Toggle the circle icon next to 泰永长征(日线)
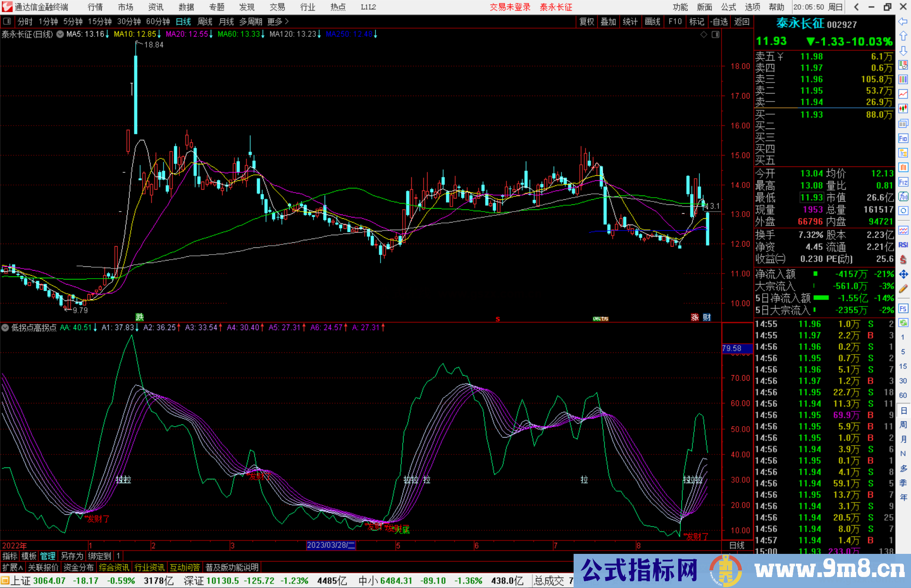Screen dimensions: 911x588 [x=60, y=34]
